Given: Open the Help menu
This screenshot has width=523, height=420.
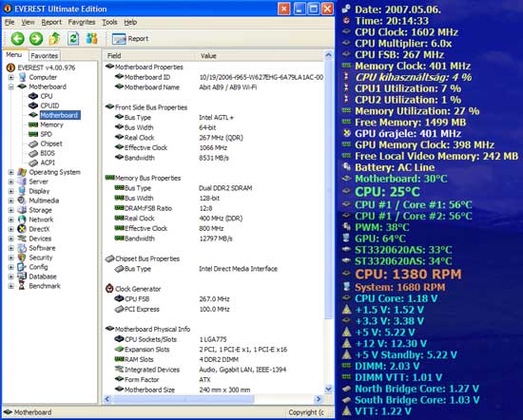Looking at the screenshot, I should point(130,23).
